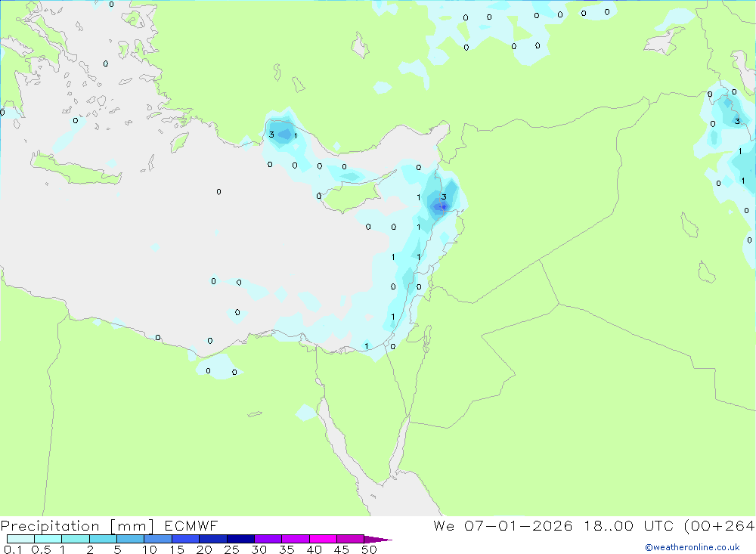Image resolution: width=756 pixels, height=554 pixels.
Task: Select the legend swatch between 0.1 and 0.5
Action: tap(20, 540)
